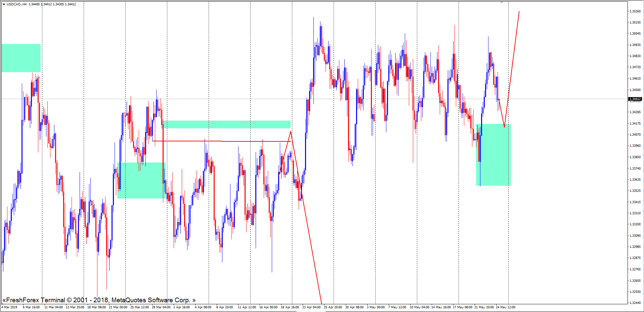644x312 pixels.
Task: Click the FreshForex Terminal copyright text
Action: pos(99,300)
